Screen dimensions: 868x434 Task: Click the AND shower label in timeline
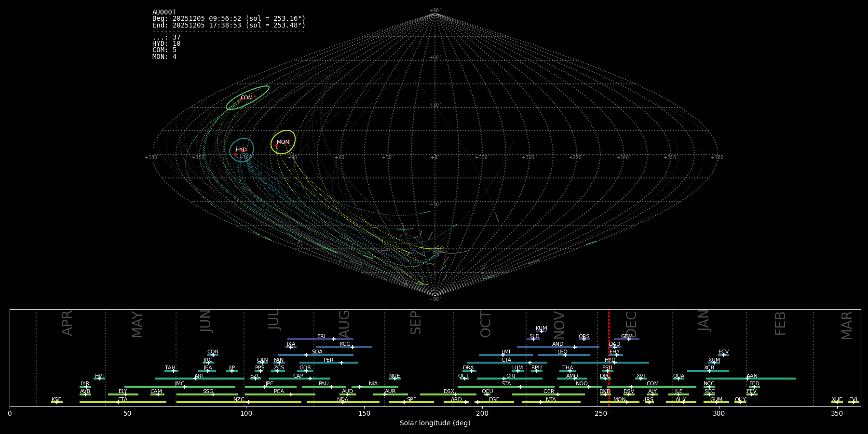click(x=557, y=344)
